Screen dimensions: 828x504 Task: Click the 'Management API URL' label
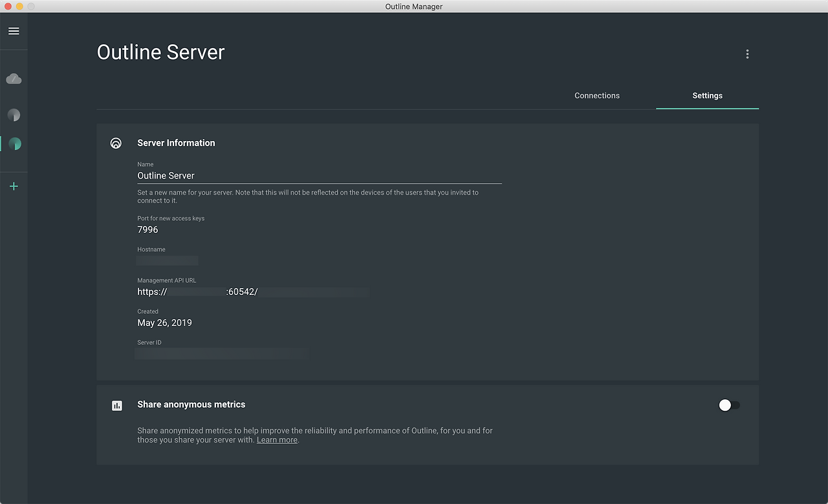(167, 281)
